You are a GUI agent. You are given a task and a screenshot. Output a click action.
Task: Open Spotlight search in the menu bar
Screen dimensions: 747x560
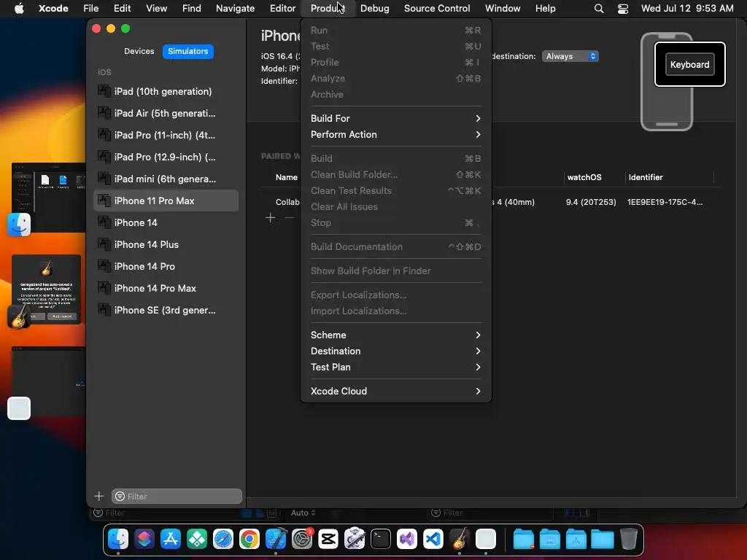[x=599, y=9]
